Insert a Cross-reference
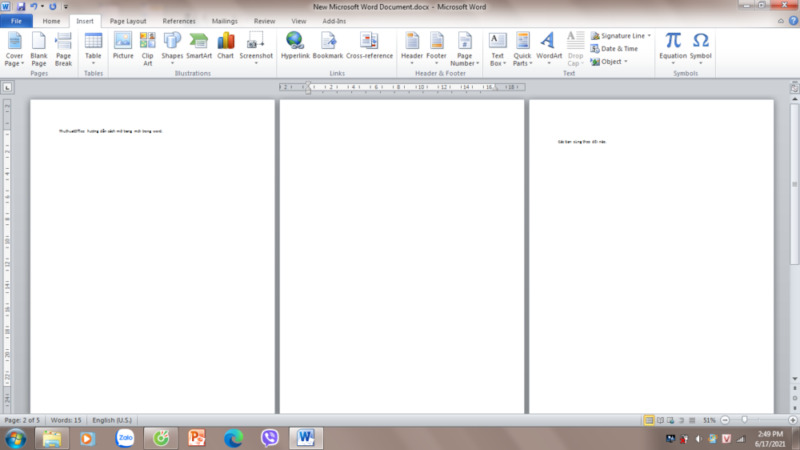800x450 pixels. [369, 46]
